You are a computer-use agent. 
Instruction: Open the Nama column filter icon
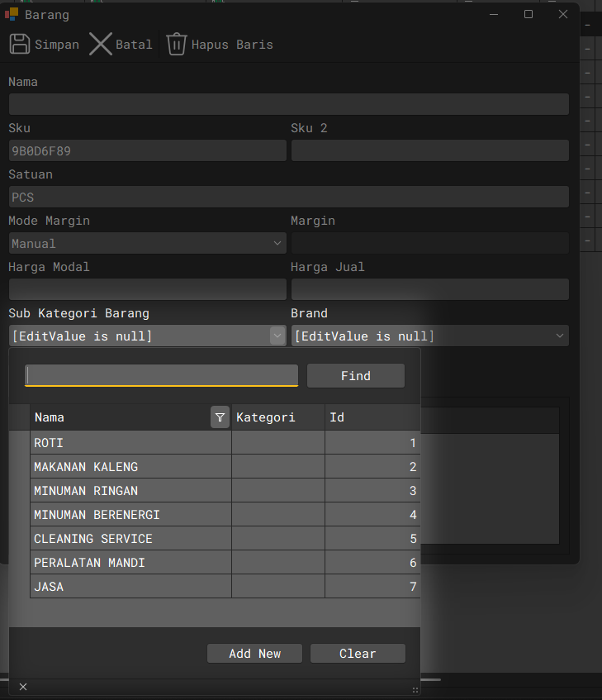(220, 418)
